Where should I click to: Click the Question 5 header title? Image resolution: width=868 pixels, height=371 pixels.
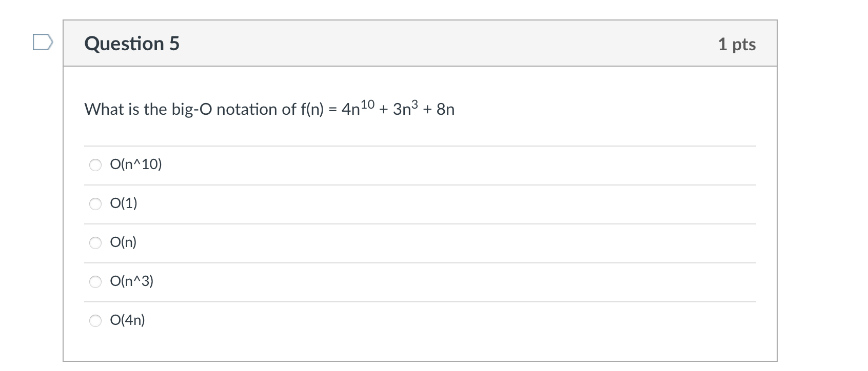(x=132, y=44)
